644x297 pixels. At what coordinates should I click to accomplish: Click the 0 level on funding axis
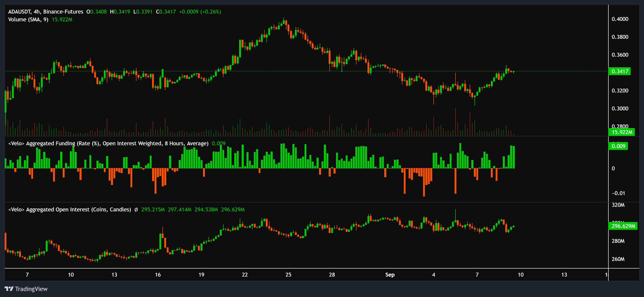pyautogui.click(x=613, y=168)
